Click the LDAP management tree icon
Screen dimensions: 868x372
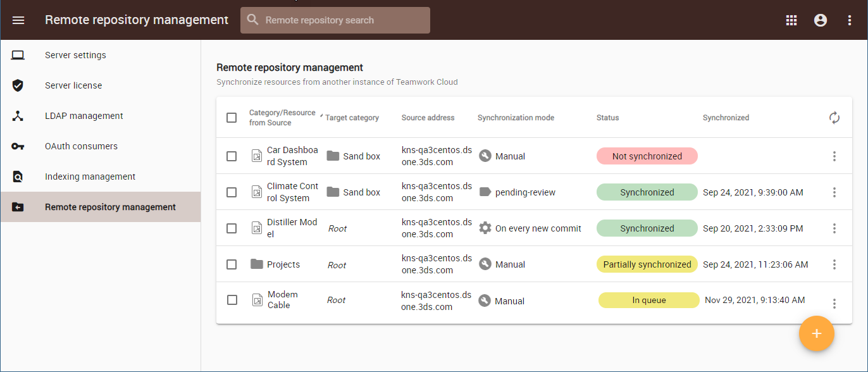[x=18, y=116]
